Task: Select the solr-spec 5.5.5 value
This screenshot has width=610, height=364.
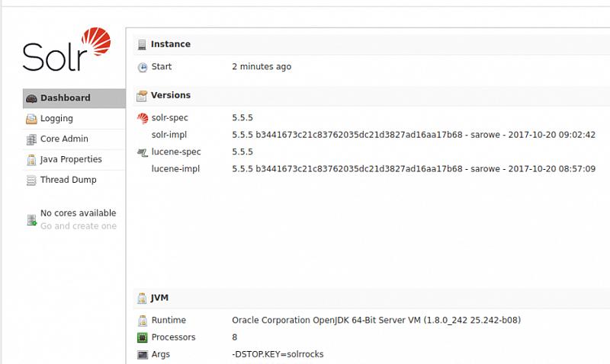Action: (x=242, y=118)
